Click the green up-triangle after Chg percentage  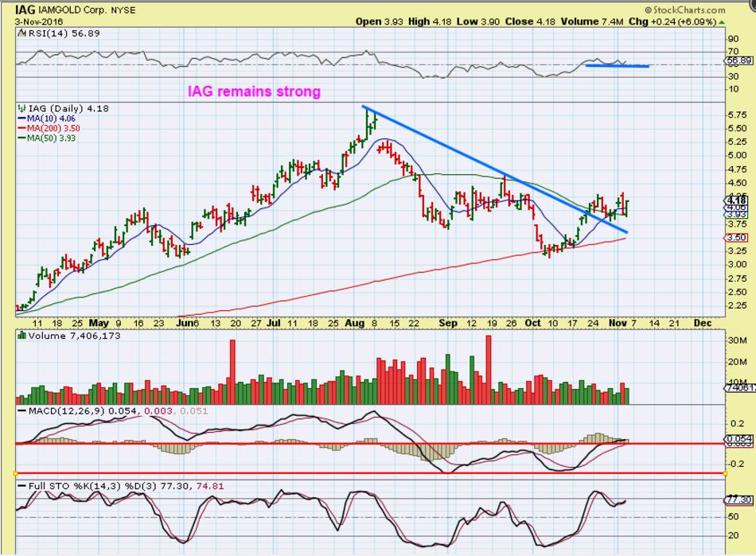721,22
